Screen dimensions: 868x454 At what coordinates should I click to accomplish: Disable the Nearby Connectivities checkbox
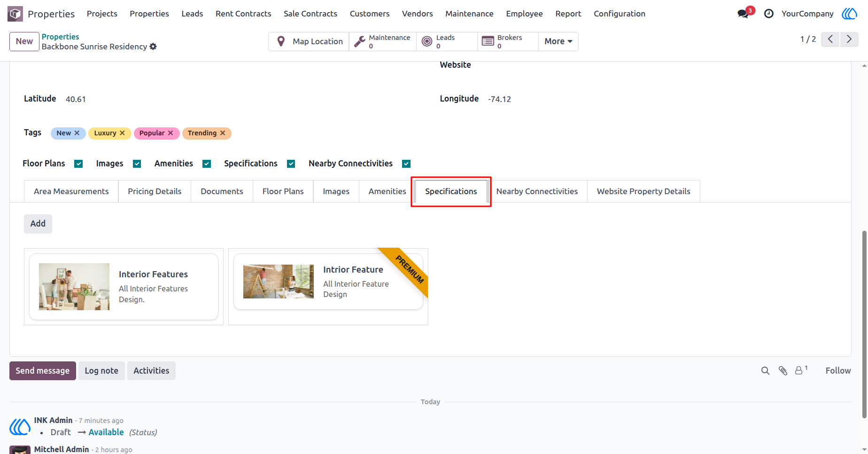(x=406, y=164)
